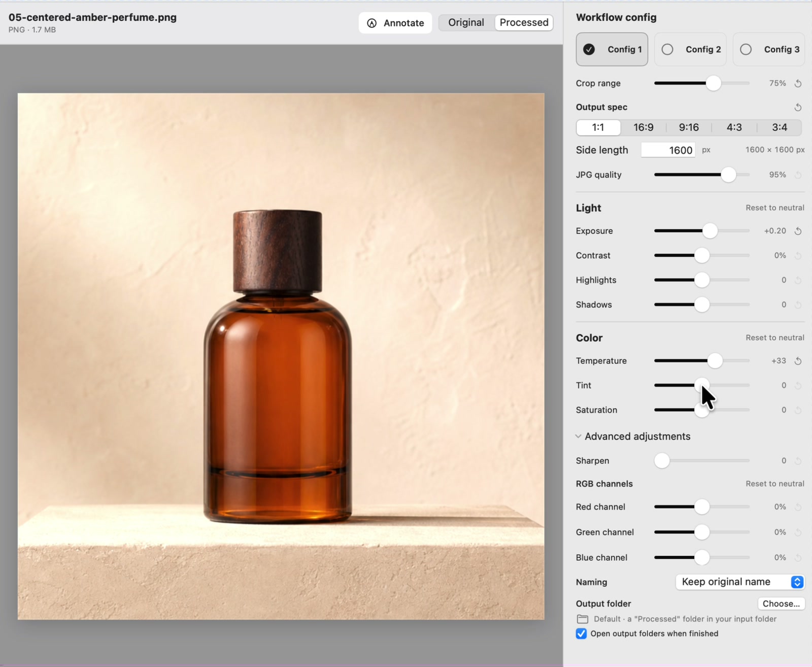Viewport: 812px width, 667px height.
Task: Click Reset to neutral for Light
Action: click(x=775, y=208)
